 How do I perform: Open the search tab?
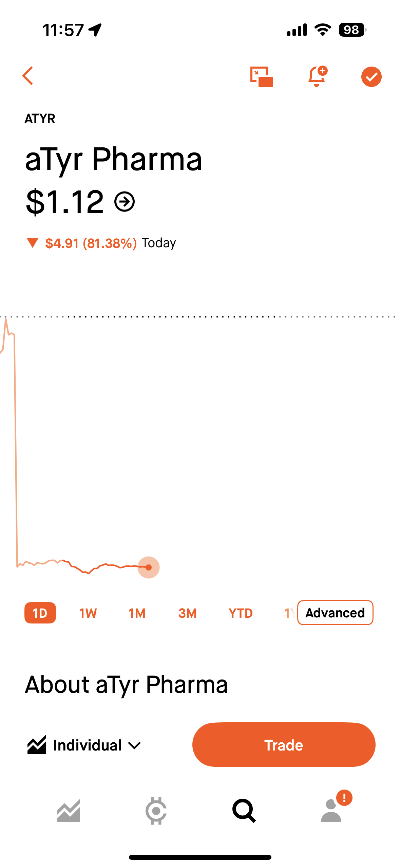244,811
